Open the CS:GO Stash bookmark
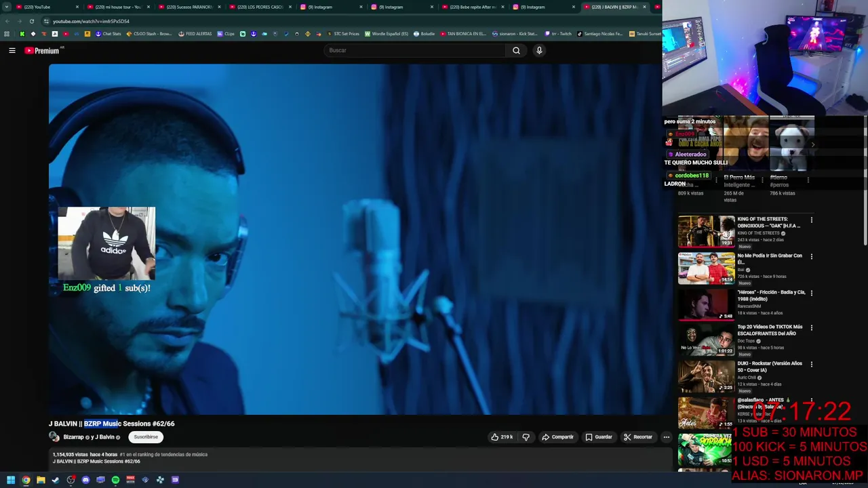The width and height of the screenshot is (868, 488). point(149,33)
